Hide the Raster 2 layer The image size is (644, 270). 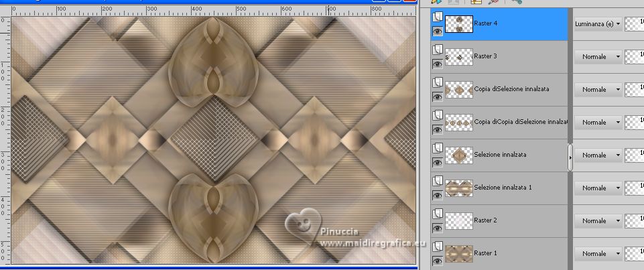point(438,228)
